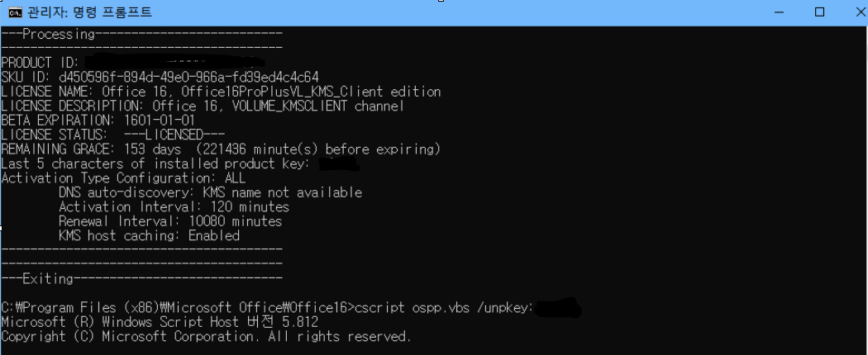868x355 pixels.
Task: Click the cscript ospp.vbs /unpkey command
Action: click(x=443, y=307)
